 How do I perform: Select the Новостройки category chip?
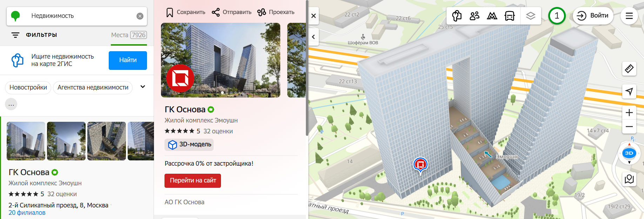tap(28, 87)
